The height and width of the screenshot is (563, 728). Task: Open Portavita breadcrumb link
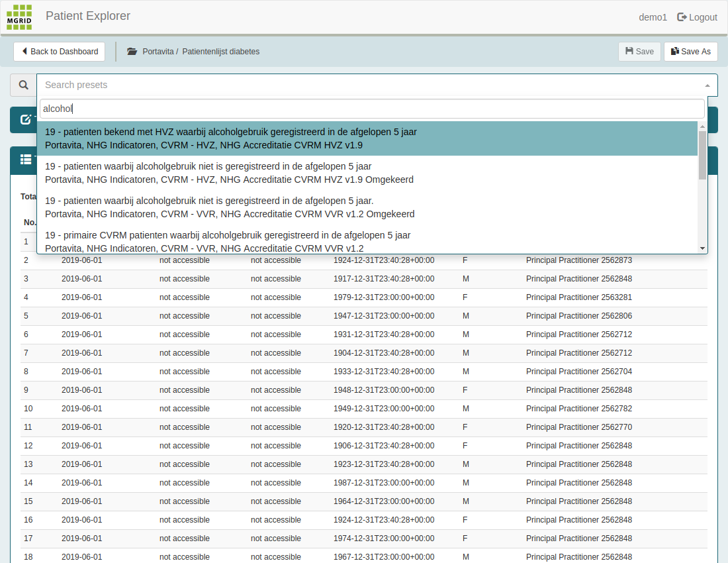coord(158,52)
